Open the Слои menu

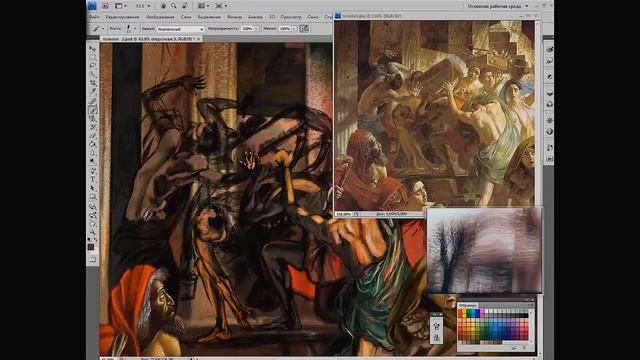(186, 17)
